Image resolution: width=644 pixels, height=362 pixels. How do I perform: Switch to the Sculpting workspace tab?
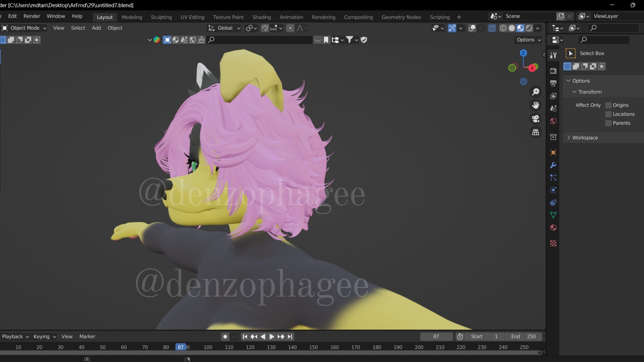click(161, 17)
